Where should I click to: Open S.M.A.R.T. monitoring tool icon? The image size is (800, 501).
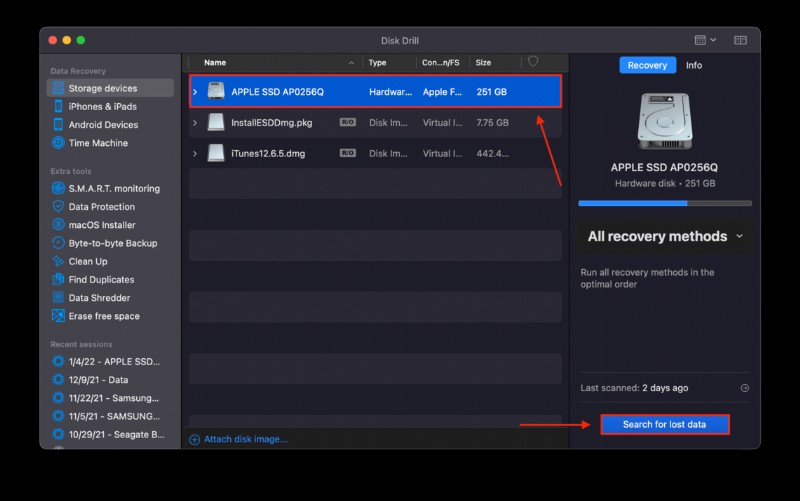58,188
